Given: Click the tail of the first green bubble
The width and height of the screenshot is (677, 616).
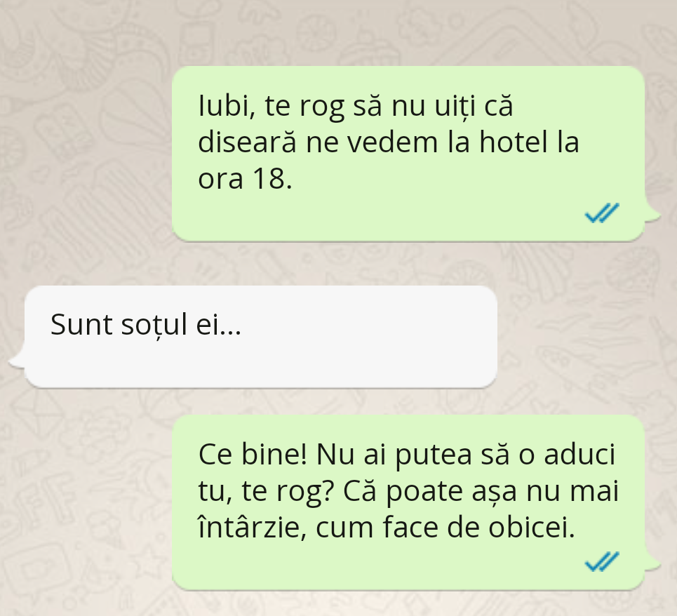Looking at the screenshot, I should (x=652, y=215).
